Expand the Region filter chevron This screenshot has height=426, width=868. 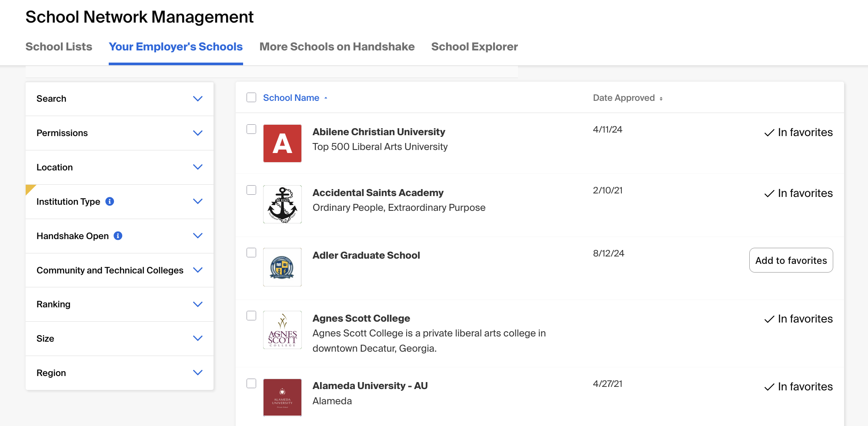click(198, 373)
